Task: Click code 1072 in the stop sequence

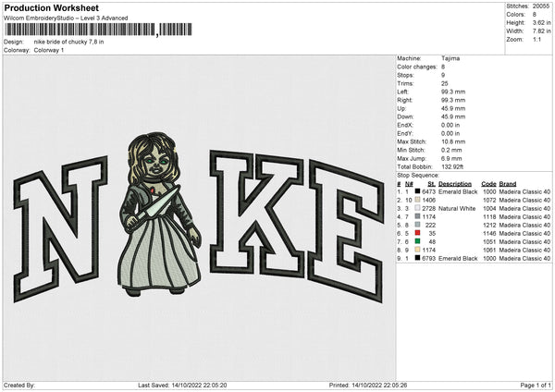Action: pos(489,201)
